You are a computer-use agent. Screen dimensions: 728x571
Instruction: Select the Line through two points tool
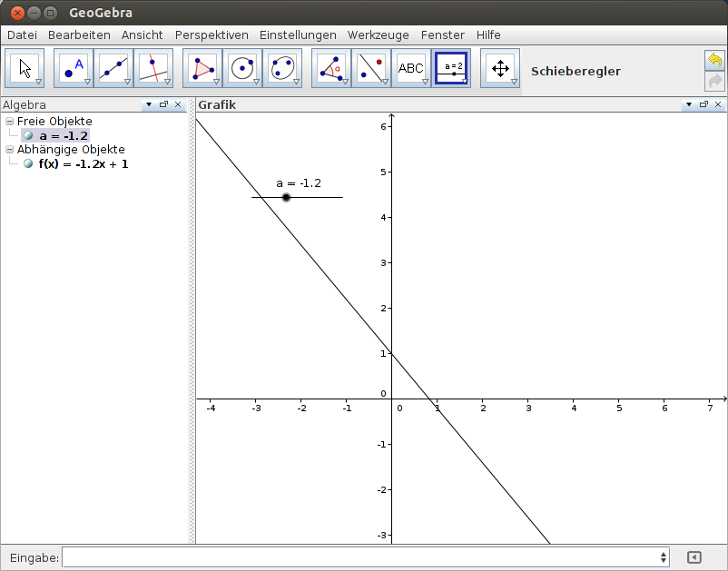coord(113,66)
